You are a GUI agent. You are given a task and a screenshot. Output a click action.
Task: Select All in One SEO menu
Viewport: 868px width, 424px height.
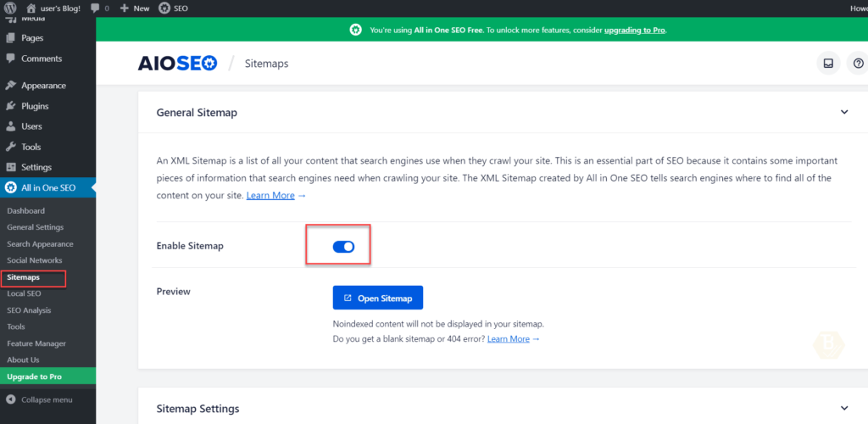[48, 187]
